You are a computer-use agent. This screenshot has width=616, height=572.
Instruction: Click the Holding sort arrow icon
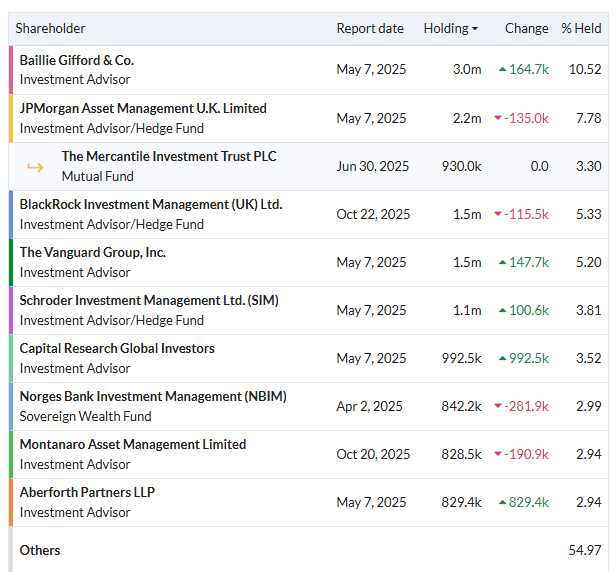pyautogui.click(x=475, y=29)
